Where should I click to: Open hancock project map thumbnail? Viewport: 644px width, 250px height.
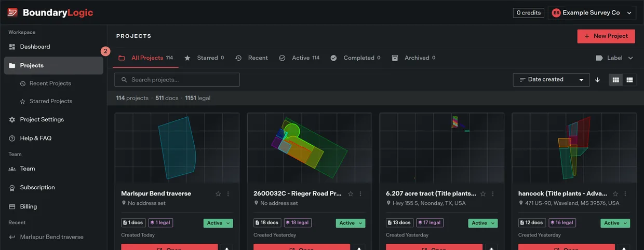point(574,148)
